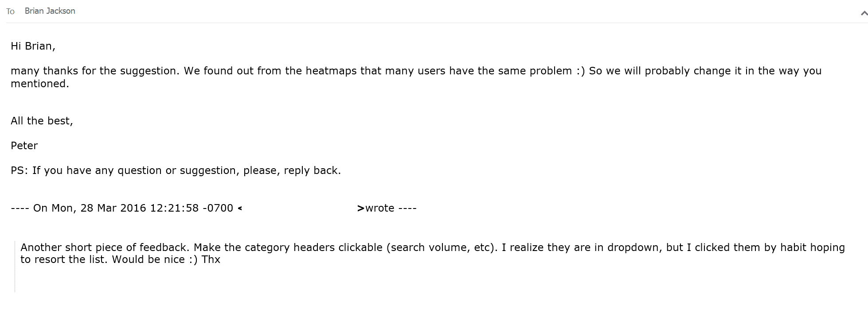868x309 pixels.
Task: Collapse the message header with the top-right chevron
Action: (864, 14)
